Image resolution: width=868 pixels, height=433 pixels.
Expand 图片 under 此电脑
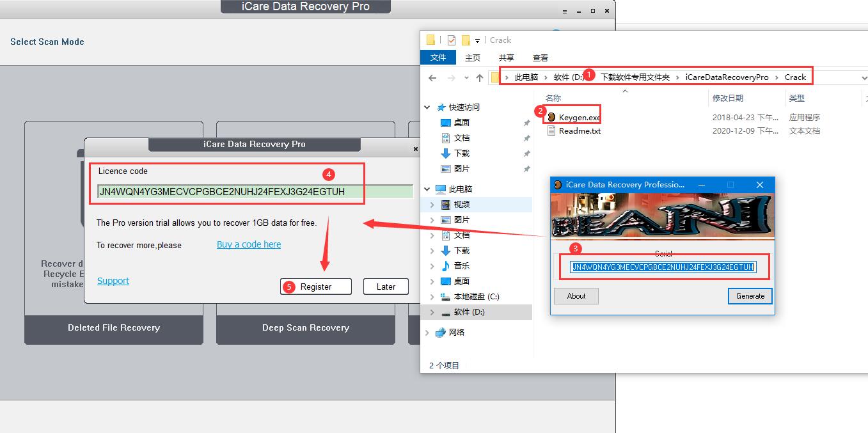click(432, 220)
